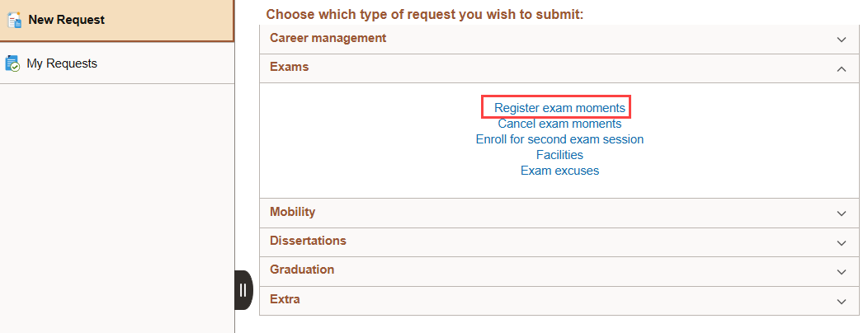This screenshot has width=868, height=333.
Task: Collapse the sidebar using the handle
Action: (243, 290)
